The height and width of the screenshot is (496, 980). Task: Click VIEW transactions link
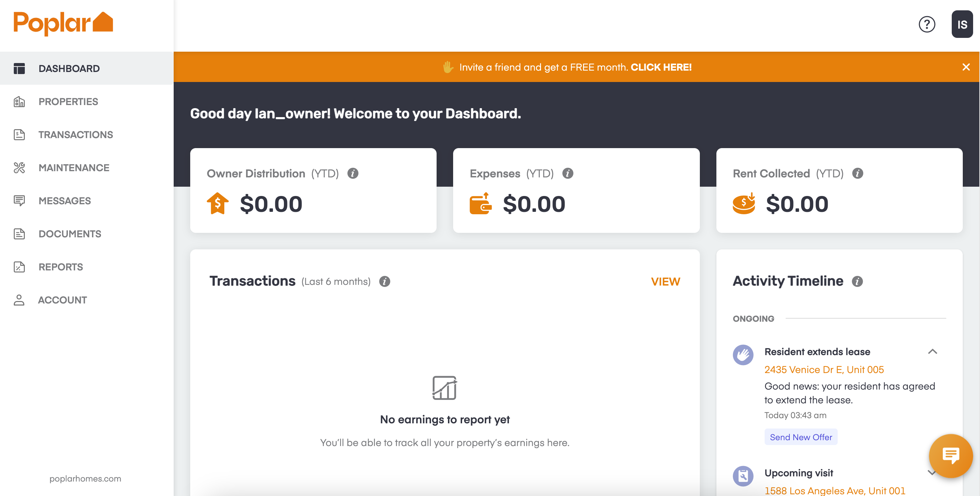(665, 281)
